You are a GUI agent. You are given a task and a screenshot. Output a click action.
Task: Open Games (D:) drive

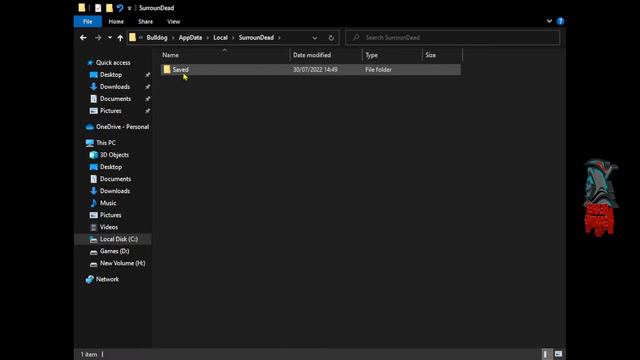pos(114,251)
